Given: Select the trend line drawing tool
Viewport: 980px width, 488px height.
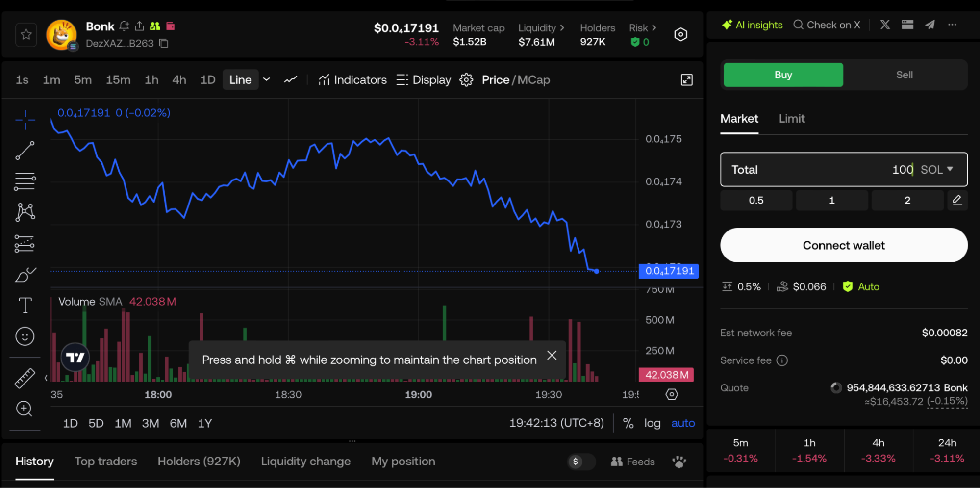Looking at the screenshot, I should (25, 150).
